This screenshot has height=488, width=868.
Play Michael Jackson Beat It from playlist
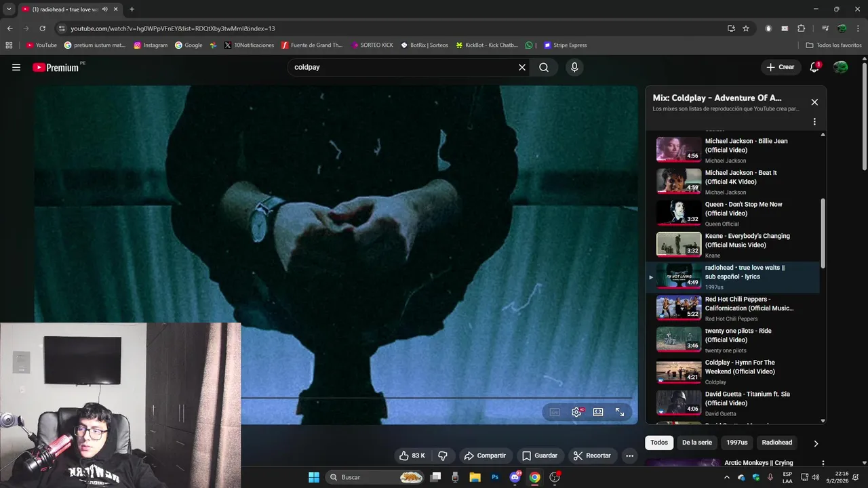pyautogui.click(x=732, y=182)
